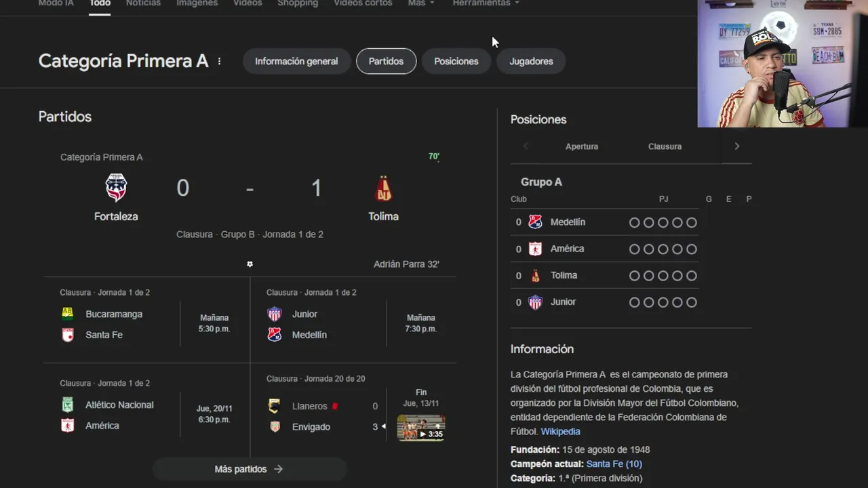
Task: Click the Junior row in Grupo A table
Action: tap(605, 302)
